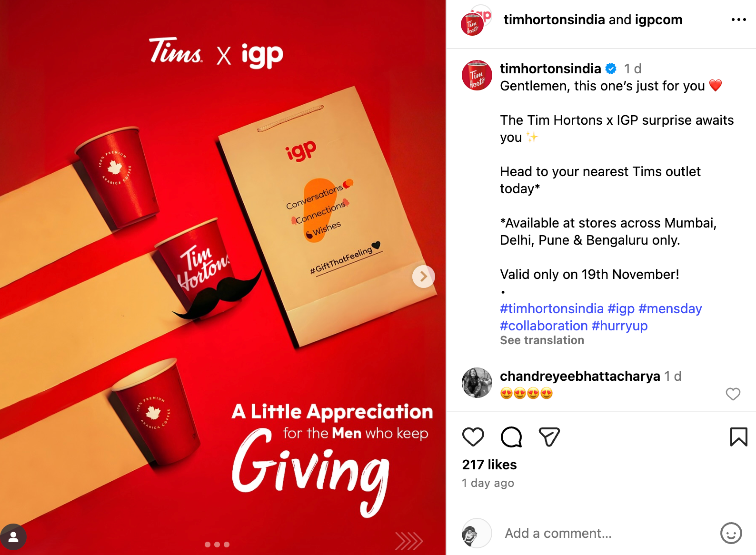
Task: Open the three-dot more options menu
Action: click(x=738, y=20)
